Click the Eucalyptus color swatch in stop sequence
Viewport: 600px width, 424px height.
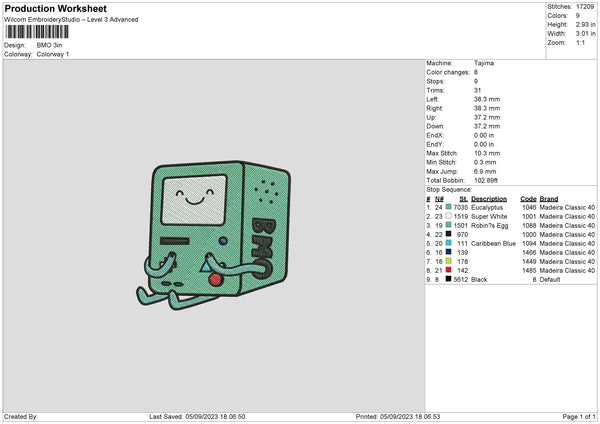(x=448, y=207)
